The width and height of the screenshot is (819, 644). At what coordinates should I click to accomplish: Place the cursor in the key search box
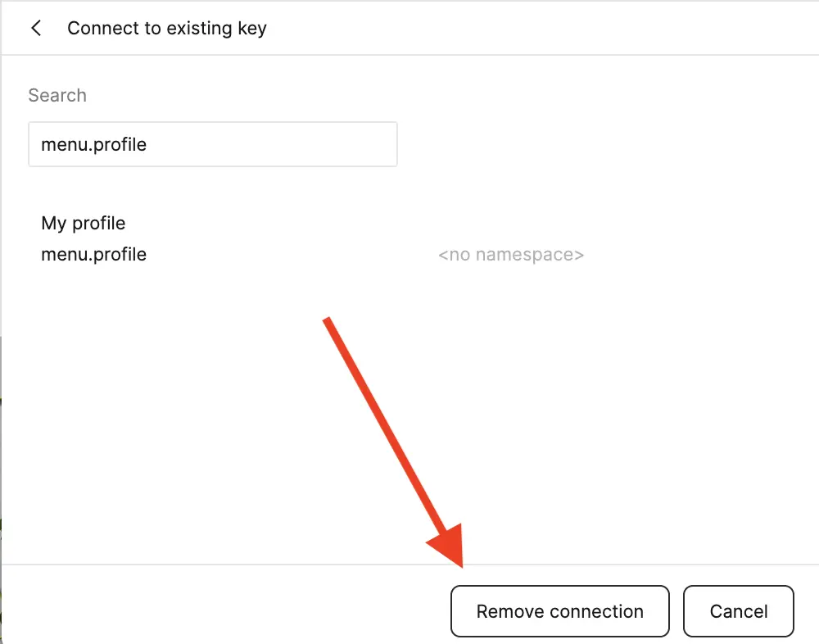(212, 145)
